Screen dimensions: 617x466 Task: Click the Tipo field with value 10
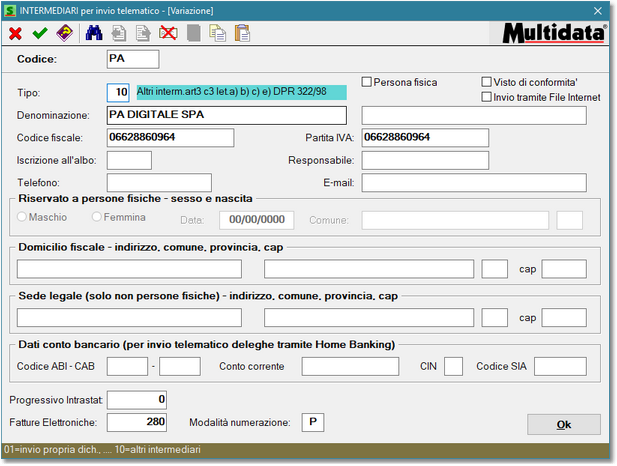(118, 93)
